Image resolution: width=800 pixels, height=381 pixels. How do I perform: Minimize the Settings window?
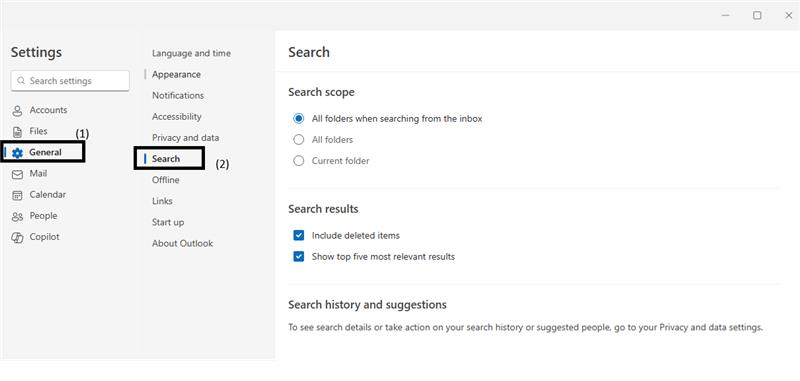coord(726,15)
